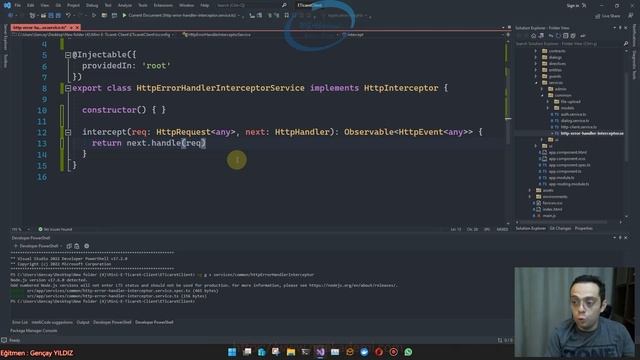Open the Extensions menu
The width and height of the screenshot is (640, 360).
pyautogui.click(x=163, y=5)
